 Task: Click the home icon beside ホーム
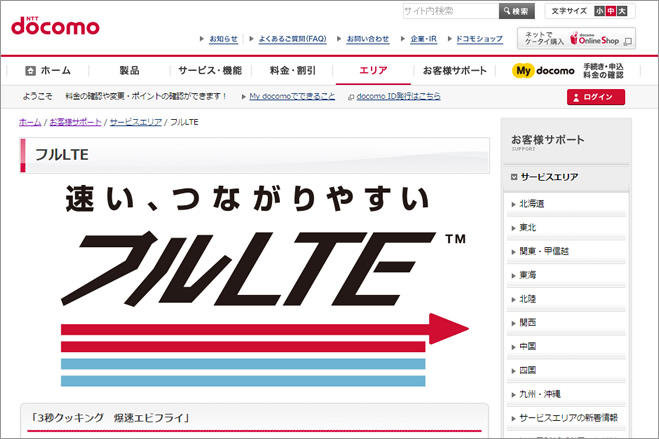tap(30, 71)
